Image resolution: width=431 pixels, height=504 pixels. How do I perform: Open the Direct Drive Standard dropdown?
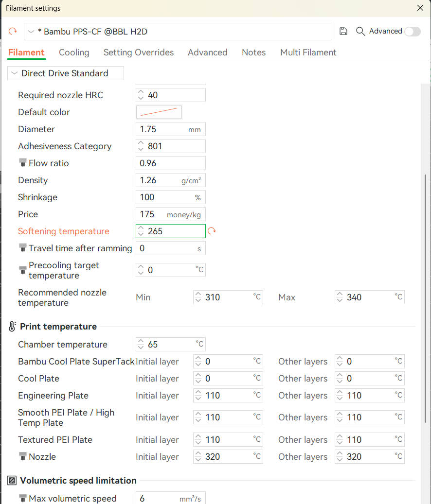[x=66, y=73]
